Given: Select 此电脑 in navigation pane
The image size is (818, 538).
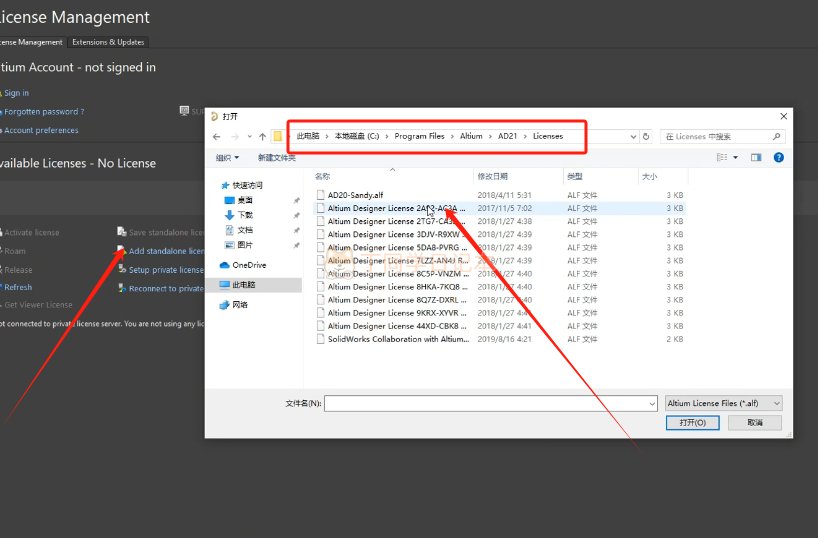Looking at the screenshot, I should pyautogui.click(x=243, y=285).
